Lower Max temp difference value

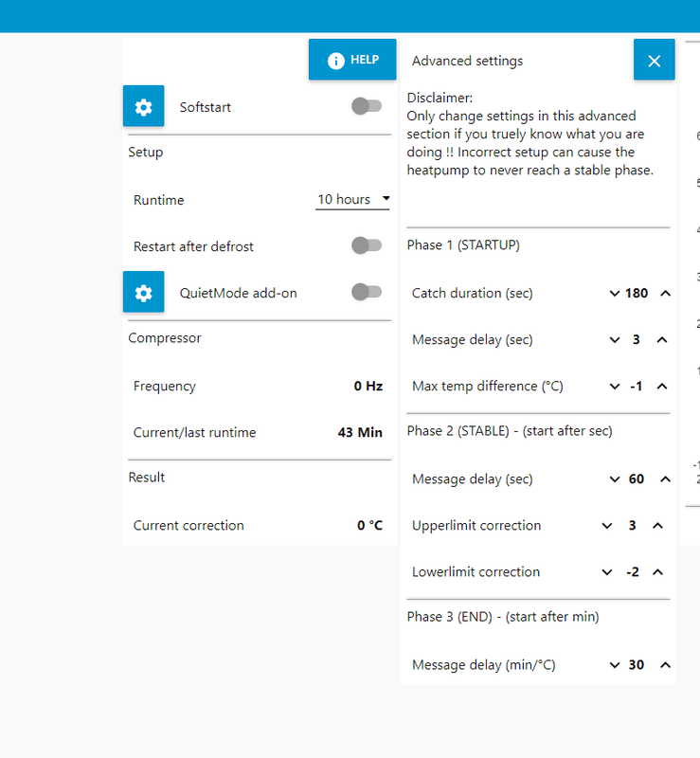point(612,387)
